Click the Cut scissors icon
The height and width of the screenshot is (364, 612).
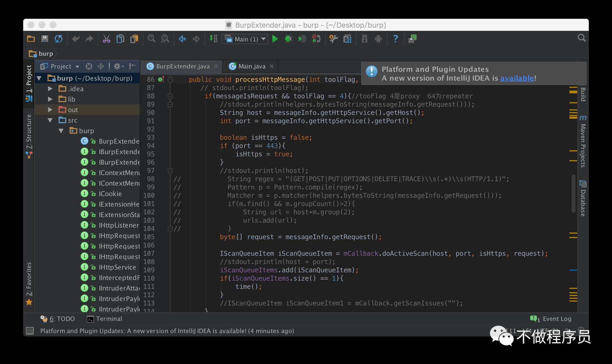pos(106,39)
